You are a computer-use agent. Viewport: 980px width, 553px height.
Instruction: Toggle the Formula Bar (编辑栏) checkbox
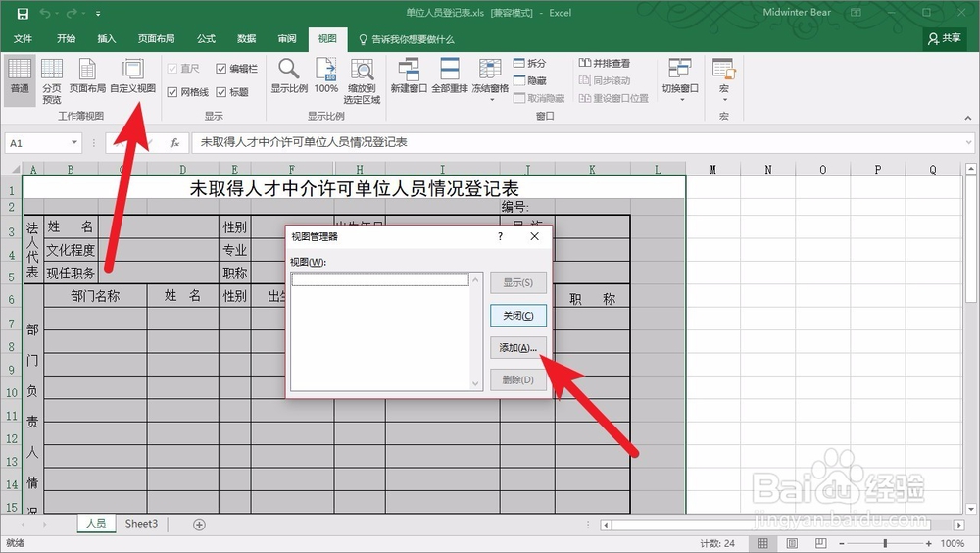[221, 69]
